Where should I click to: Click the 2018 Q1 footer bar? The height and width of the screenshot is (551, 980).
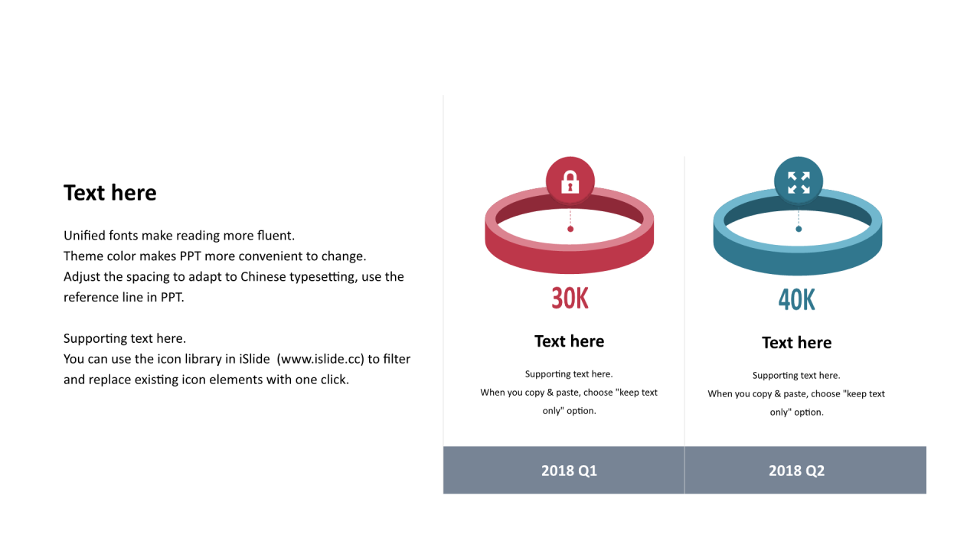(x=563, y=470)
